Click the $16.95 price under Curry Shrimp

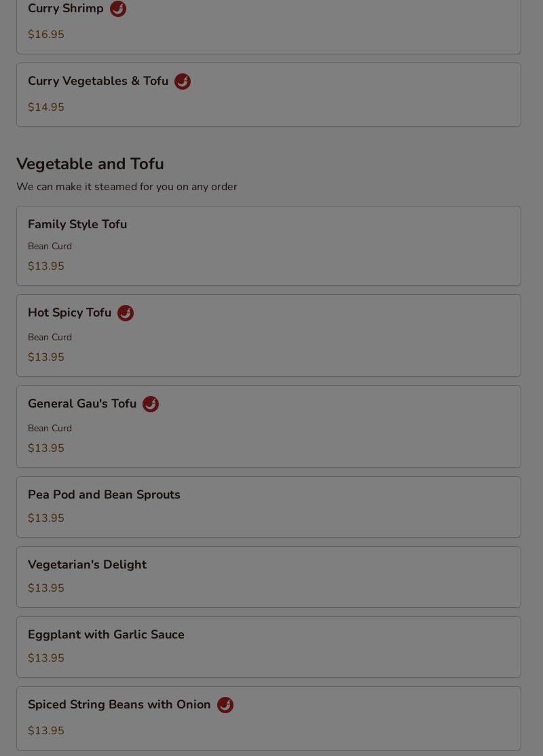(46, 35)
